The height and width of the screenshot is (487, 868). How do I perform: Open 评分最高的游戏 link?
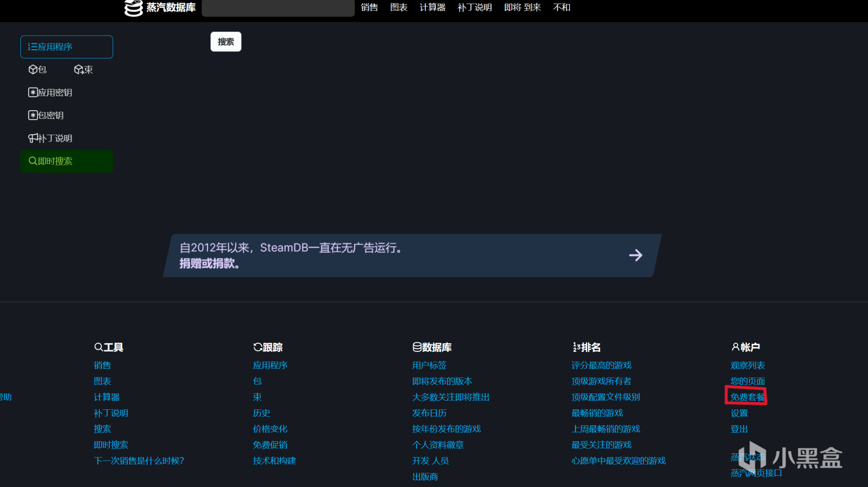coord(601,365)
